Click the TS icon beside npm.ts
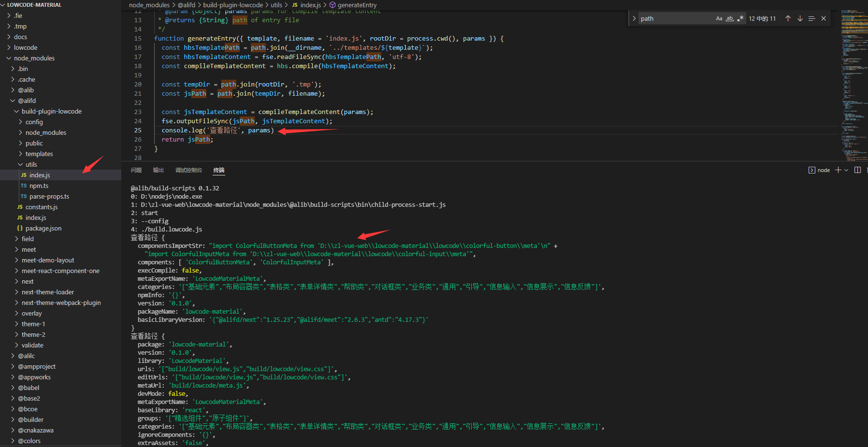Image resolution: width=868 pixels, height=447 pixels. (x=24, y=186)
